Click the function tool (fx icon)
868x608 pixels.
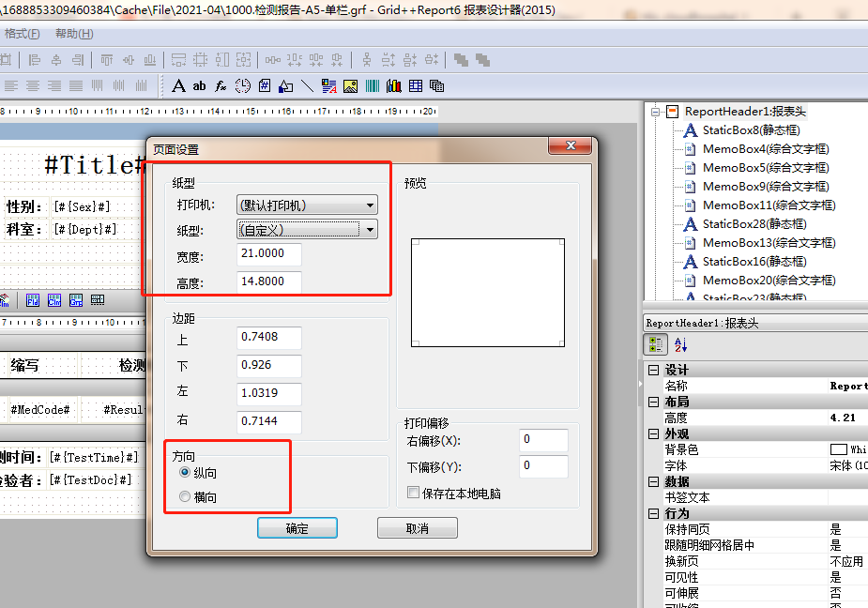coord(220,85)
